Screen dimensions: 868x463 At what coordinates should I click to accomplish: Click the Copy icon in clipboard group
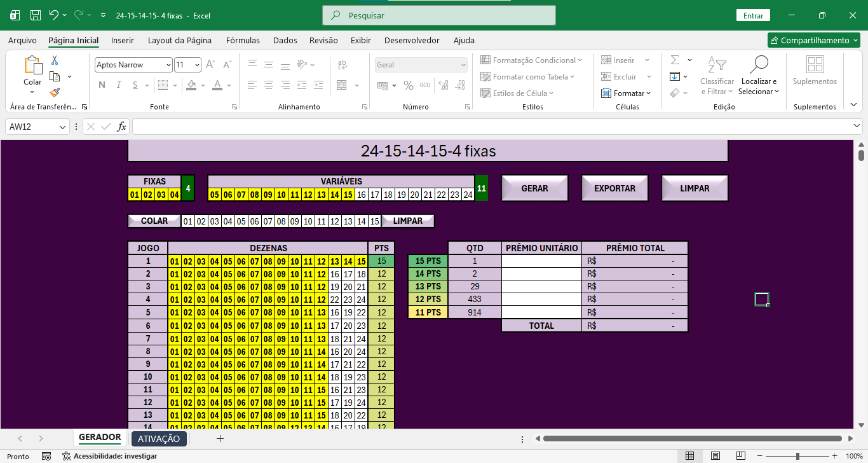[x=55, y=76]
